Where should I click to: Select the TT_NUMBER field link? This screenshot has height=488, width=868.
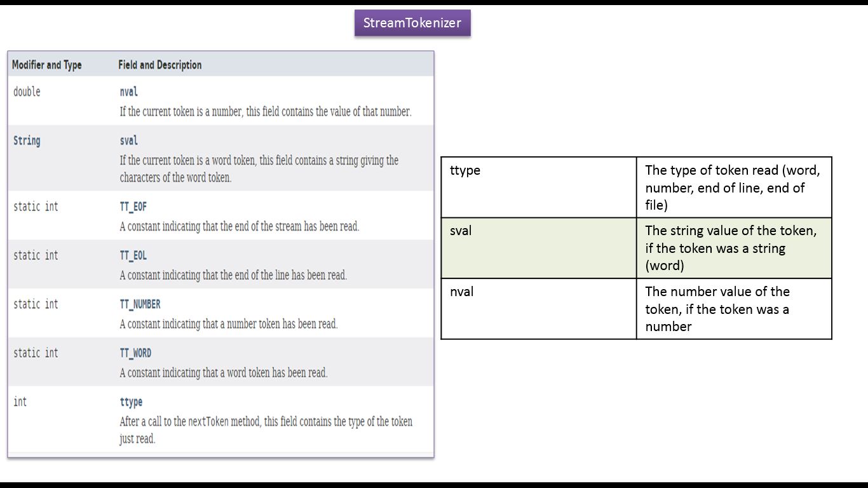click(140, 304)
